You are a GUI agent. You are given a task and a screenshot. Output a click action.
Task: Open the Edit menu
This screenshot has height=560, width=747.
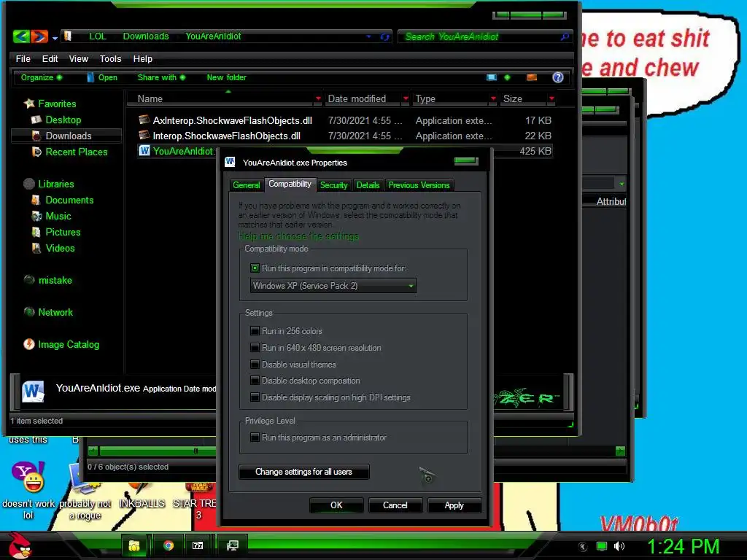(x=50, y=58)
